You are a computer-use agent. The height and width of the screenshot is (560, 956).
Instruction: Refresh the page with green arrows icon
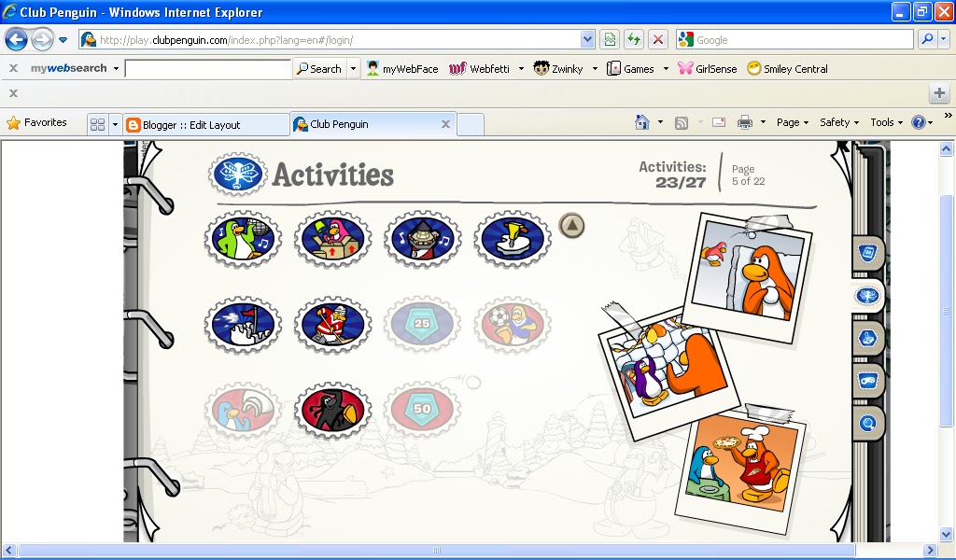pos(634,40)
